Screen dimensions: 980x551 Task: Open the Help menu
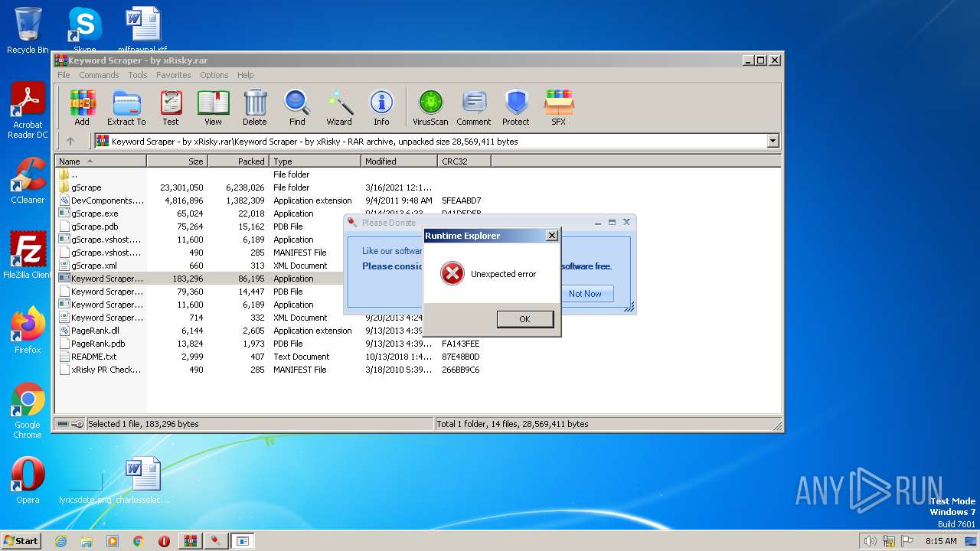click(x=245, y=75)
